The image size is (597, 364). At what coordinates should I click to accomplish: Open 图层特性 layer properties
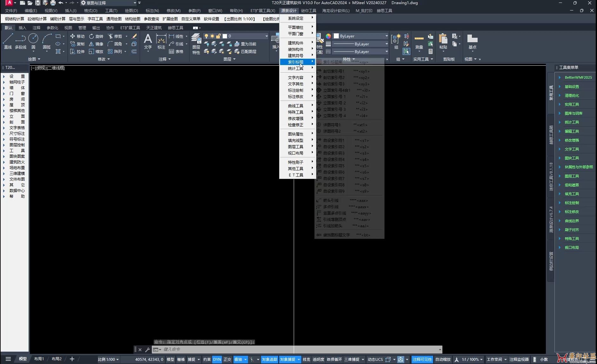pyautogui.click(x=196, y=44)
